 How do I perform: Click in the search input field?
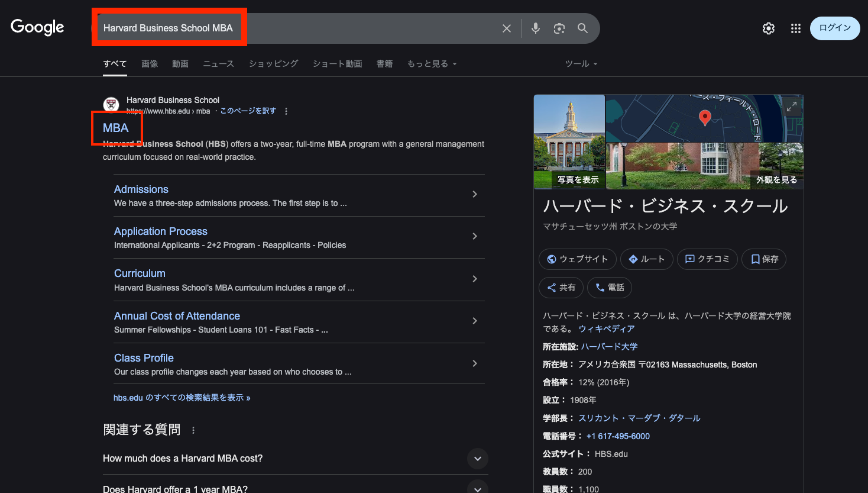(299, 28)
